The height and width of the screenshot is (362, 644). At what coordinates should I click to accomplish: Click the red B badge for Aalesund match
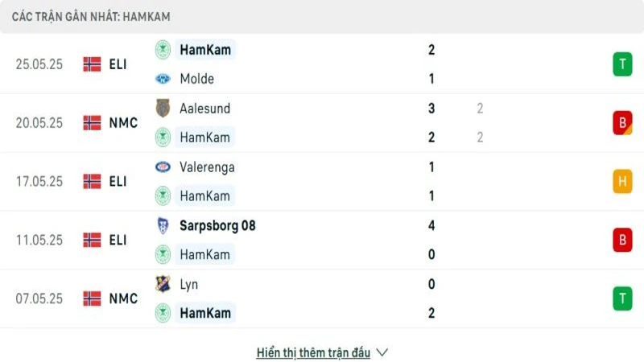click(622, 123)
